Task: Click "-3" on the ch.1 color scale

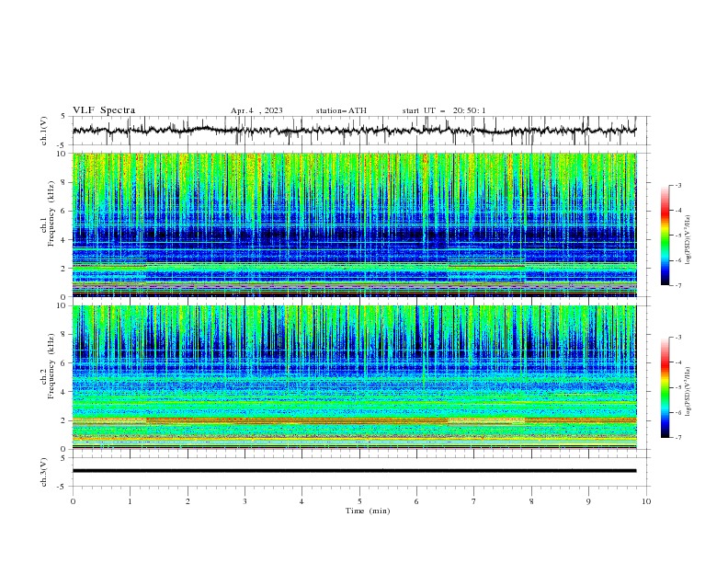Action: [x=678, y=185]
